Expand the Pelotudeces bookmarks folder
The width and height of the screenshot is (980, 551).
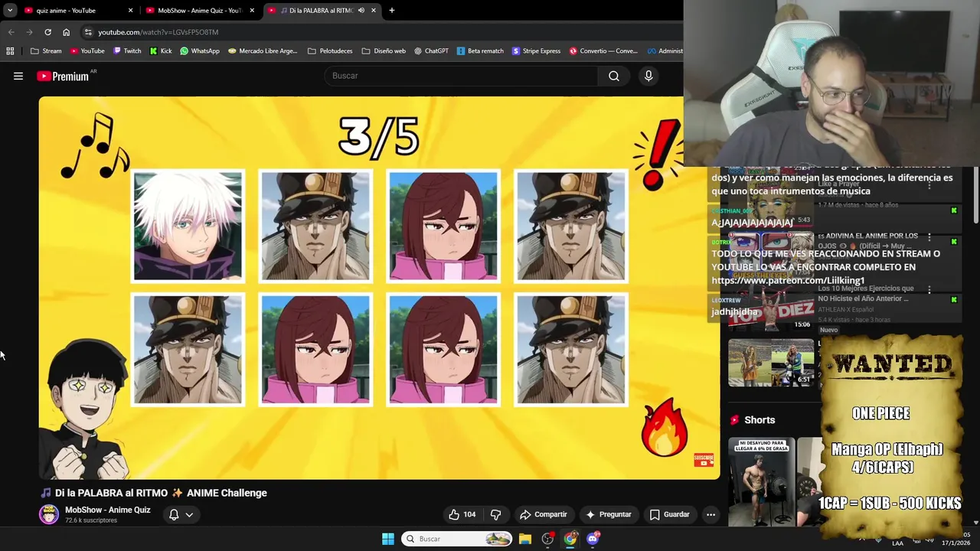[x=330, y=51]
